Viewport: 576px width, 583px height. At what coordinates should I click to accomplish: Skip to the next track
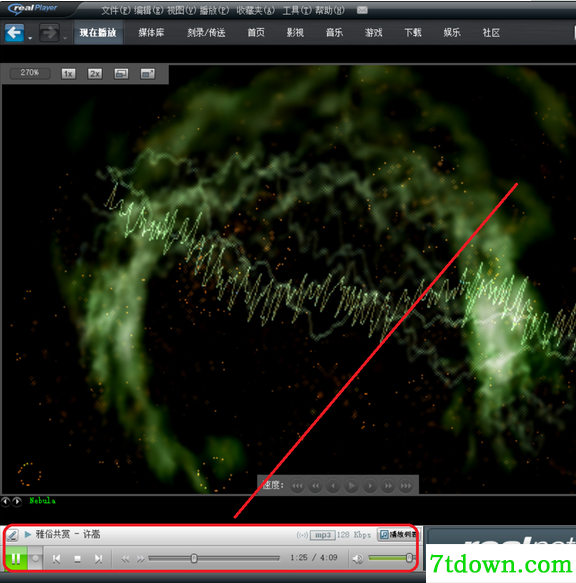(x=98, y=558)
